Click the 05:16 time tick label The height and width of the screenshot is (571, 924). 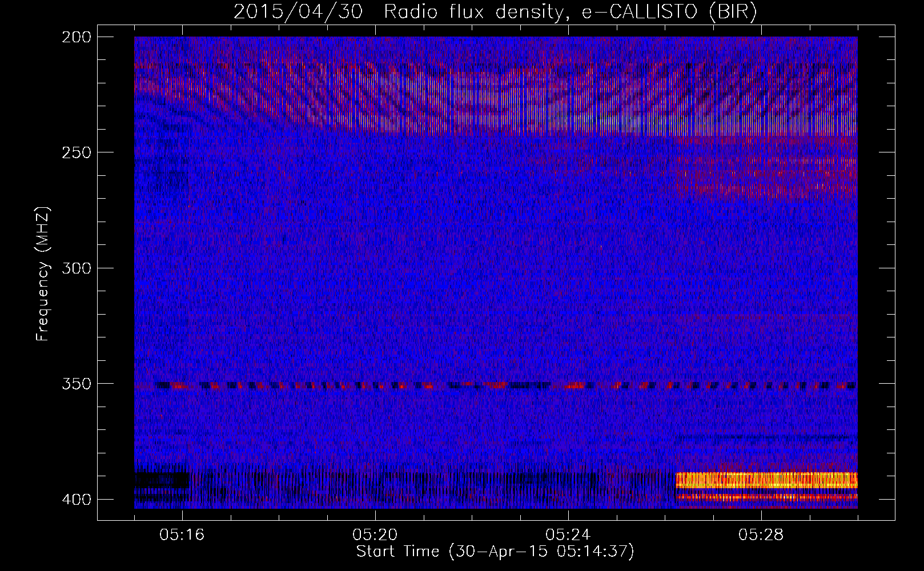(x=182, y=535)
